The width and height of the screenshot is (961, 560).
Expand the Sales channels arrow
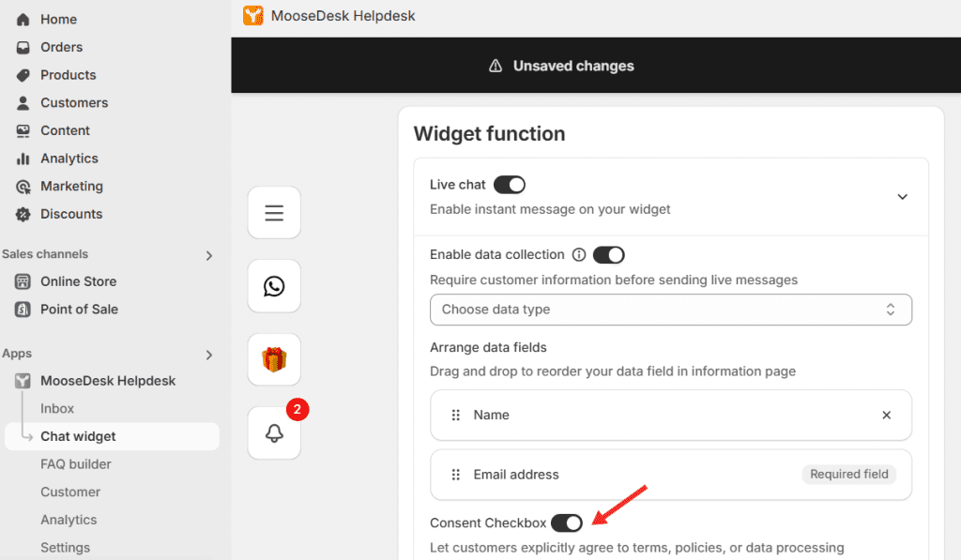pos(209,255)
